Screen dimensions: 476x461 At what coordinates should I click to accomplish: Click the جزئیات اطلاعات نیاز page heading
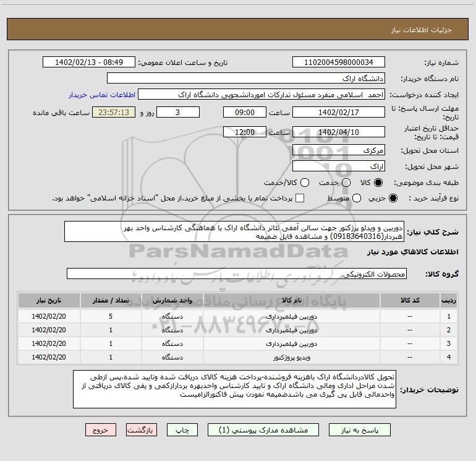(x=422, y=30)
